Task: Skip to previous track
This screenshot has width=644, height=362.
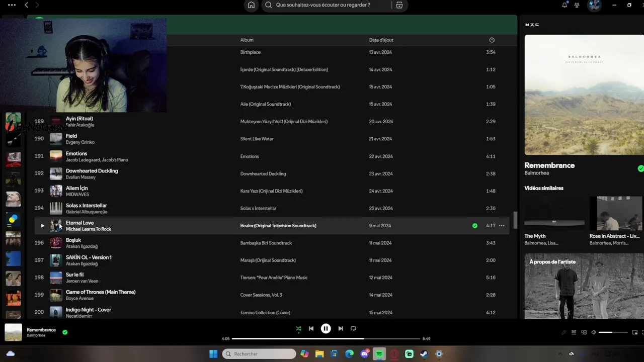Action: pyautogui.click(x=311, y=328)
